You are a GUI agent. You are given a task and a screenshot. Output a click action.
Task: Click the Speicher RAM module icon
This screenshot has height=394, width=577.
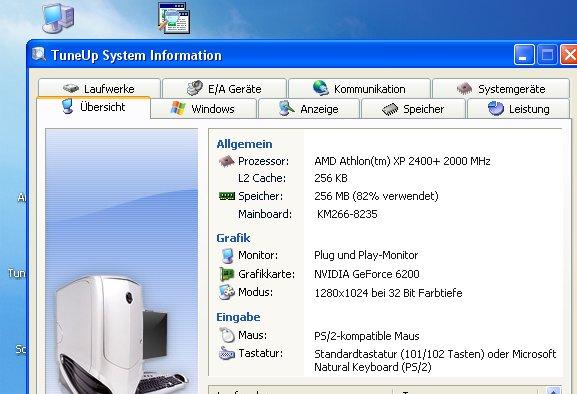pyautogui.click(x=227, y=196)
